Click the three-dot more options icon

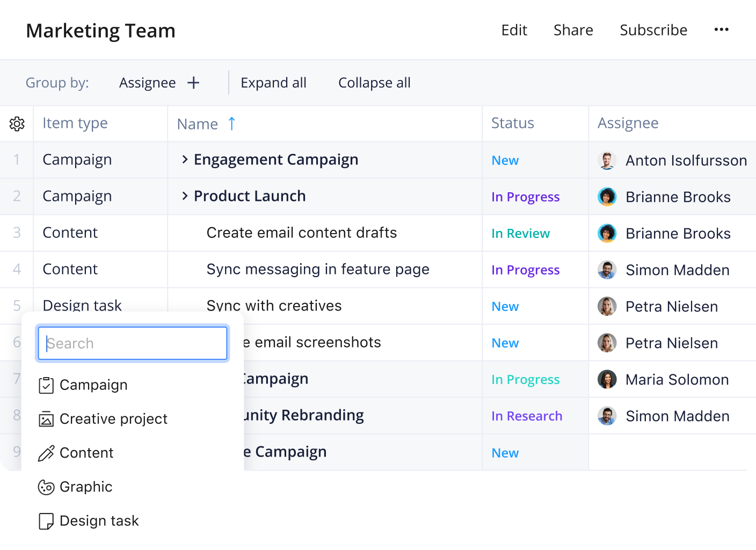[x=721, y=30]
